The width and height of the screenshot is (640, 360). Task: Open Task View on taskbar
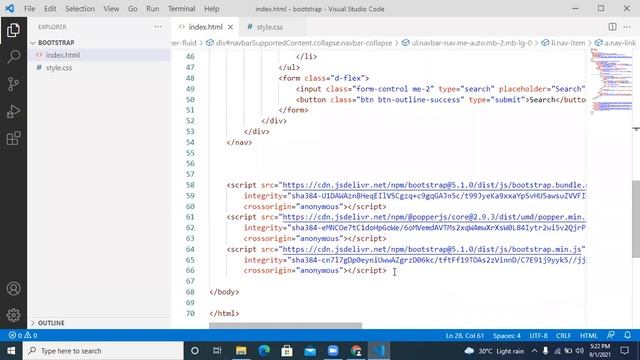click(217, 351)
